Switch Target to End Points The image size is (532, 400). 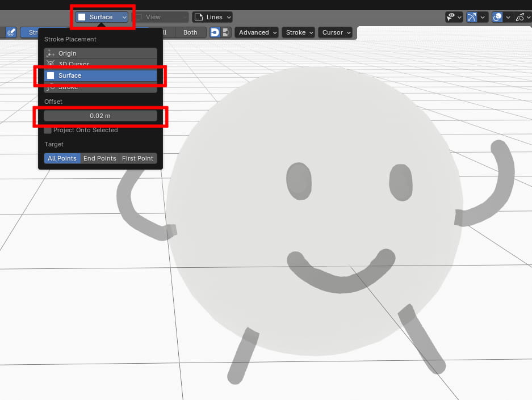coord(99,158)
